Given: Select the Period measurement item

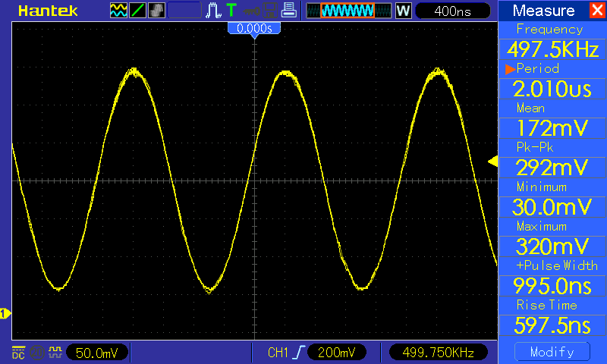Looking at the screenshot, I should 538,68.
